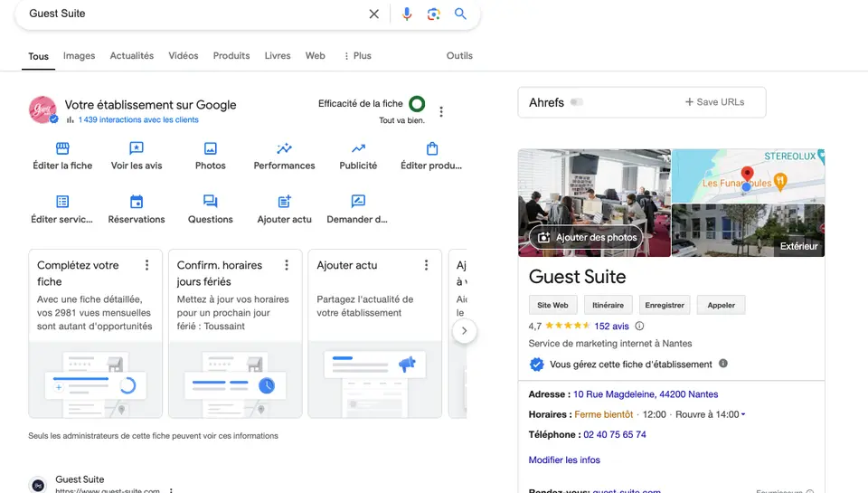This screenshot has width=868, height=493.
Task: Open the Extérieur building photo thumbnail
Action: (x=748, y=230)
